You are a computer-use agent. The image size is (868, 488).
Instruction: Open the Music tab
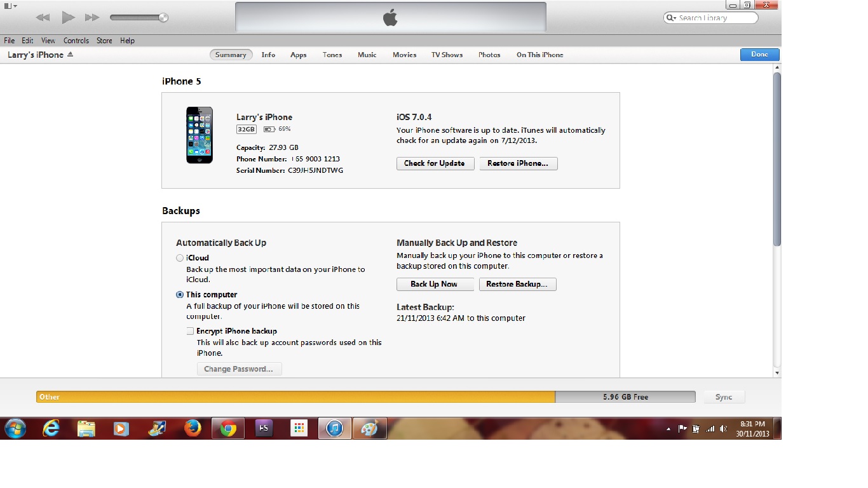367,55
